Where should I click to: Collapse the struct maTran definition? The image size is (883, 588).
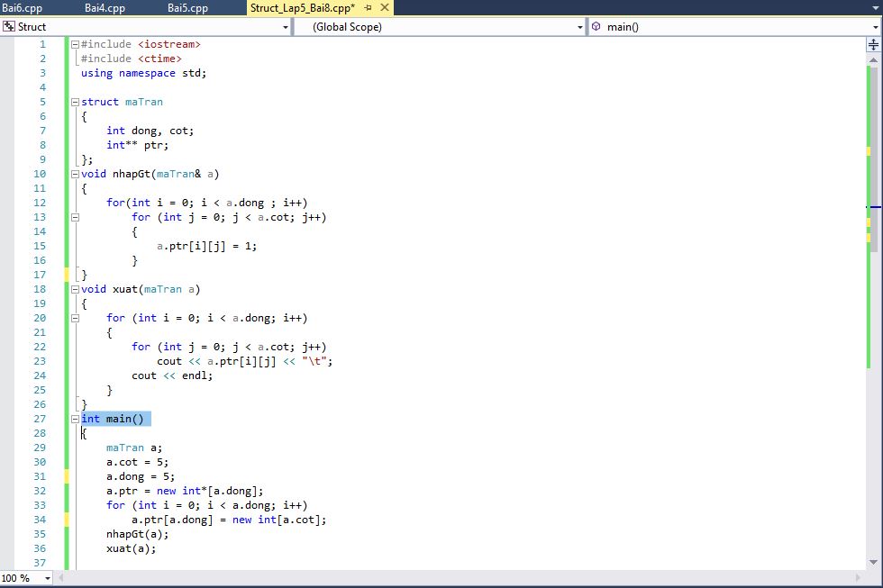[x=75, y=102]
